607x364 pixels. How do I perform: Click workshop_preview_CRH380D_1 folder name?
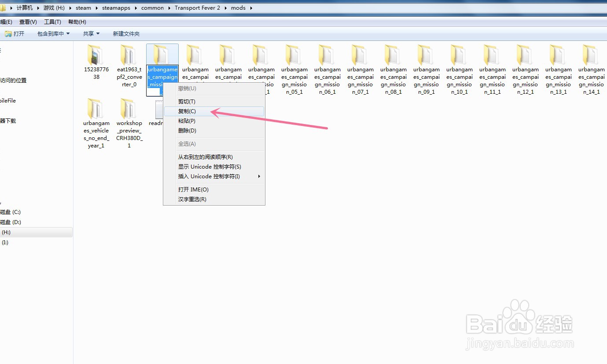pyautogui.click(x=129, y=134)
